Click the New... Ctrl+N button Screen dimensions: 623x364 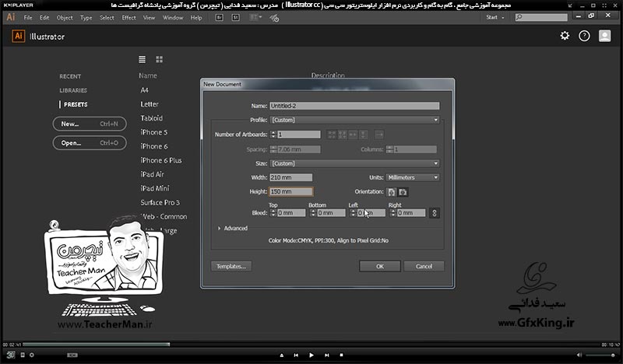tap(90, 124)
